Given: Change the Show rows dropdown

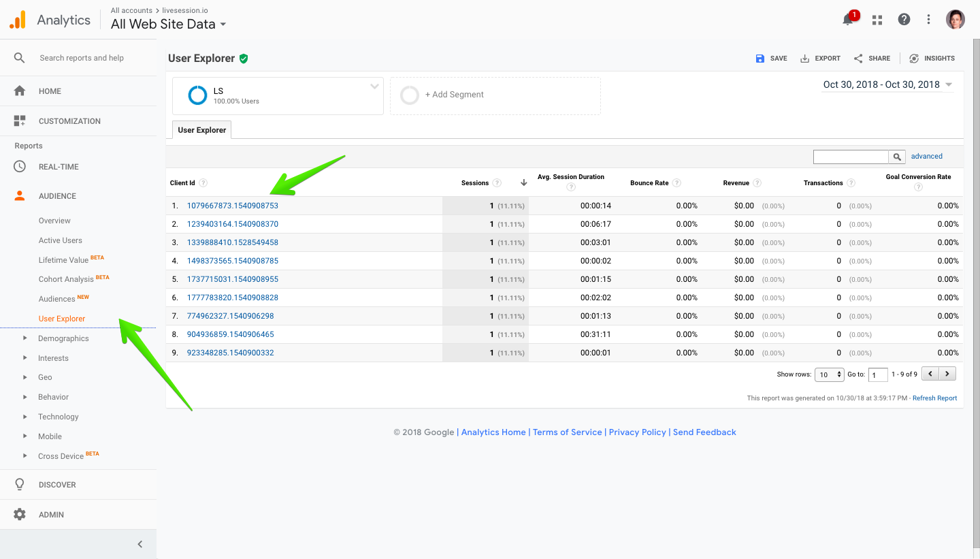Looking at the screenshot, I should tap(829, 374).
